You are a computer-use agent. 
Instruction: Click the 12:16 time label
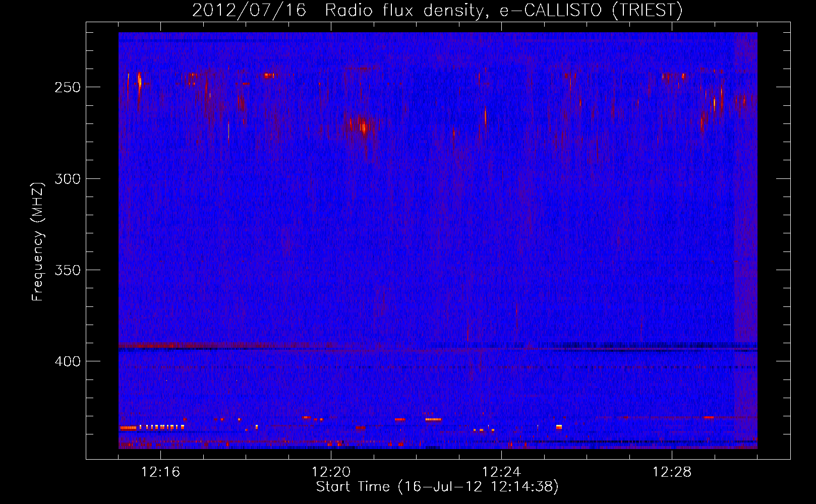pos(160,472)
